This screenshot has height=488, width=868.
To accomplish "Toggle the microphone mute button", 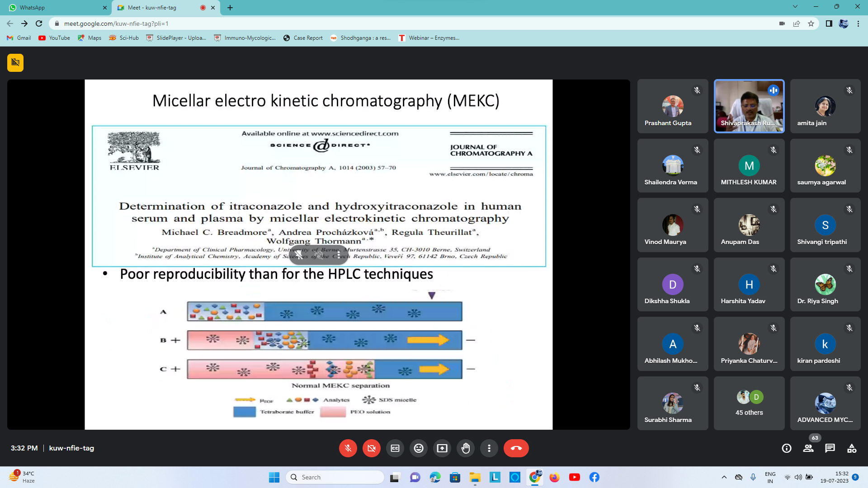I will pyautogui.click(x=348, y=448).
